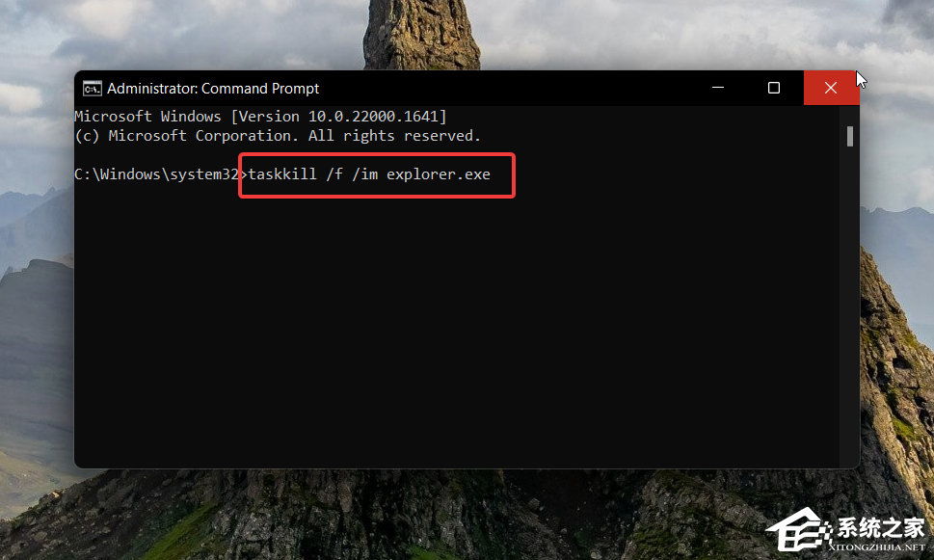Click the 'taskkill /f /im explorer.exe' command text
Viewport: 934px width, 560px height.
[369, 174]
